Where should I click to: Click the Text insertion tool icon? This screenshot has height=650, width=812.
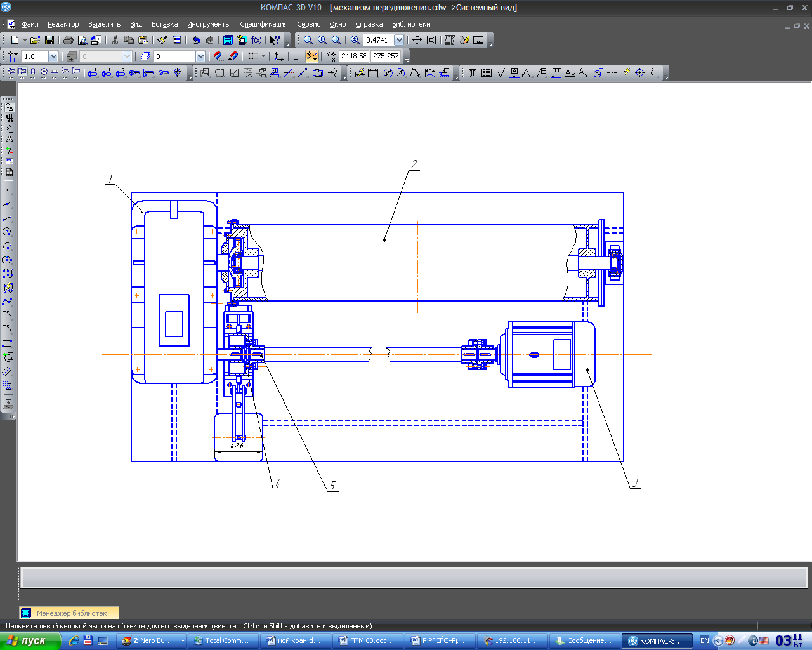click(x=473, y=73)
